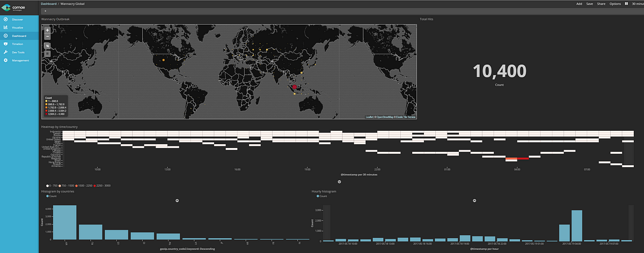Collapse the heatmap legend with chevron
644x253 pixels.
(339, 181)
